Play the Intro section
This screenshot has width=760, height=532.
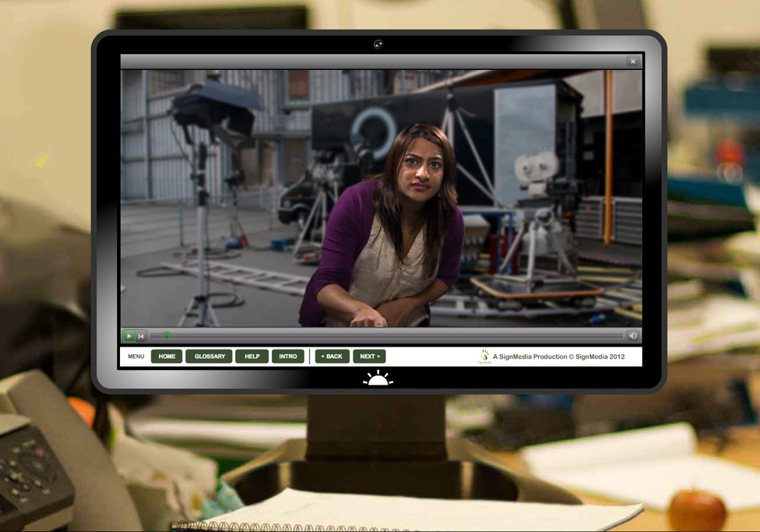288,356
